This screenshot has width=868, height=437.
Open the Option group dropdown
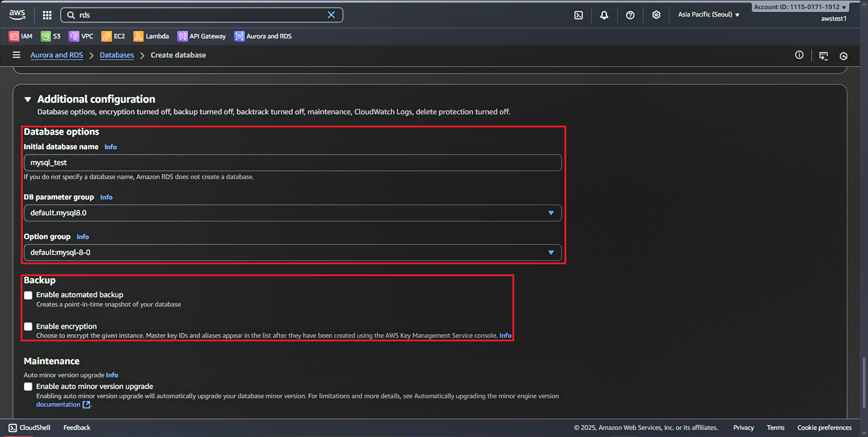tap(292, 252)
